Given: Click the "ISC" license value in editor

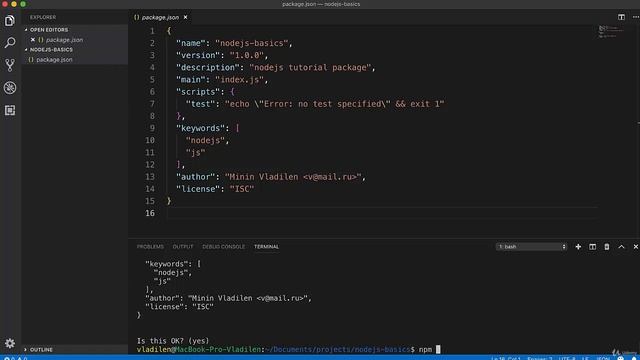Looking at the screenshot, I should click(x=242, y=189).
